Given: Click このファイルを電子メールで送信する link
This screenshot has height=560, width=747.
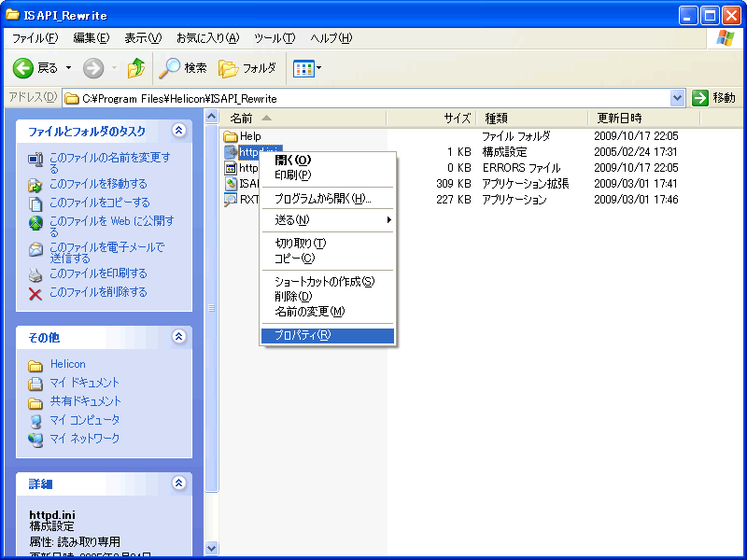Looking at the screenshot, I should (107, 252).
